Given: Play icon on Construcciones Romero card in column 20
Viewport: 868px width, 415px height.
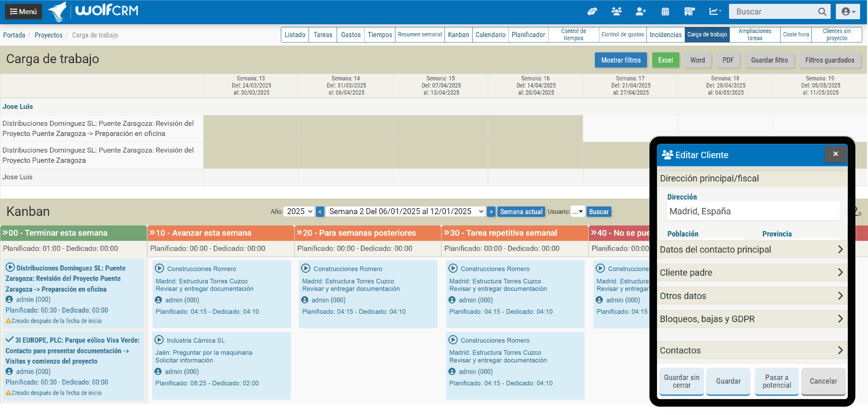Looking at the screenshot, I should (306, 268).
